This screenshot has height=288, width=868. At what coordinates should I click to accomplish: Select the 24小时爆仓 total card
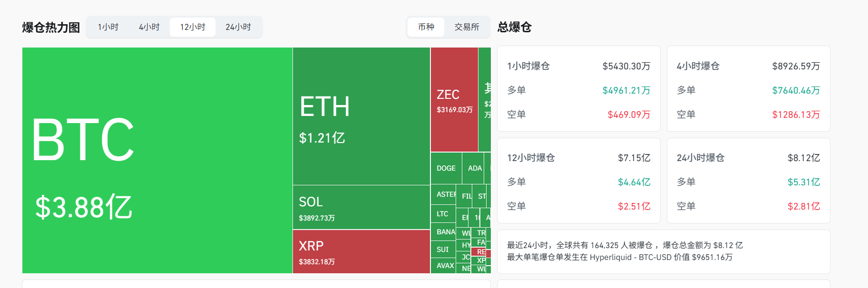coord(748,181)
